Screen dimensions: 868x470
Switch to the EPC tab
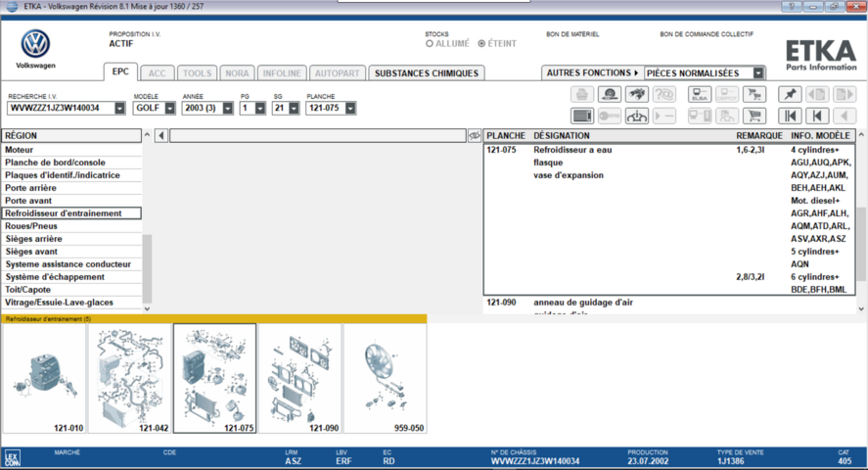(120, 71)
